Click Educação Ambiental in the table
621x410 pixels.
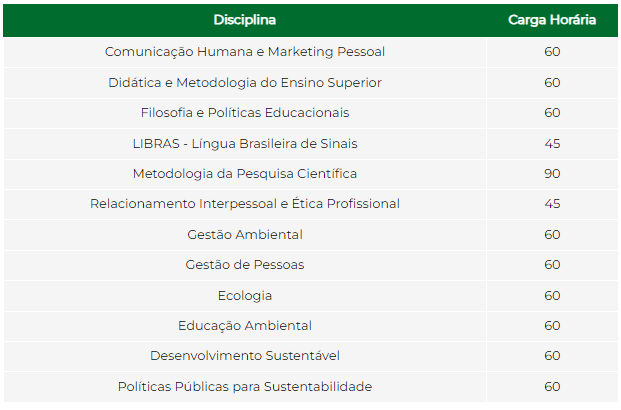pyautogui.click(x=244, y=325)
